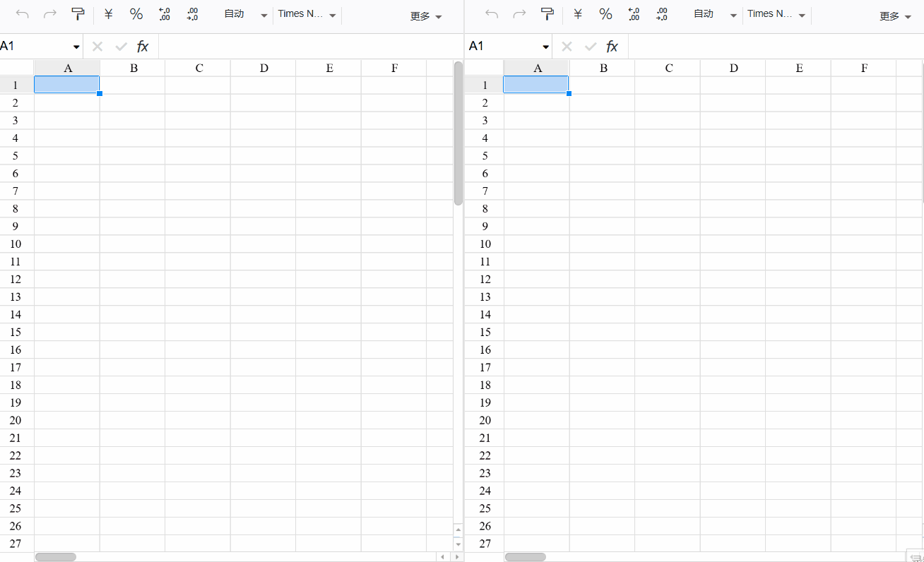Image resolution: width=924 pixels, height=562 pixels.
Task: Cancel formula entry (X) in right sheet
Action: pyautogui.click(x=567, y=47)
